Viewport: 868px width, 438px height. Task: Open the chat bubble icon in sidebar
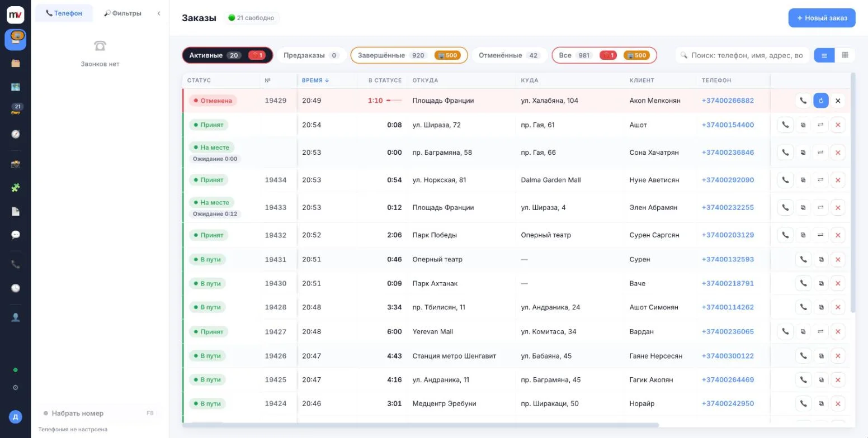coord(16,235)
